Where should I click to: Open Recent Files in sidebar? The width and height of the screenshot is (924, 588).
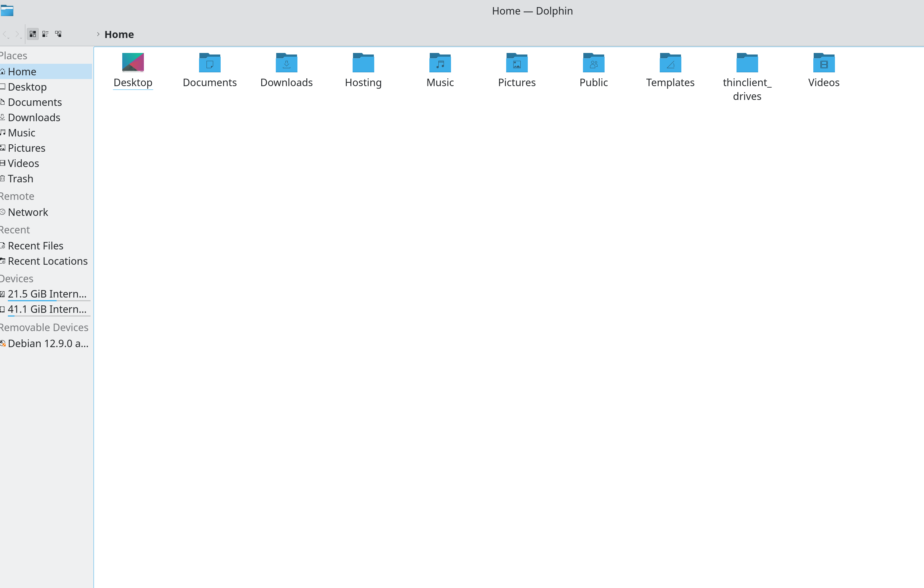(46, 246)
